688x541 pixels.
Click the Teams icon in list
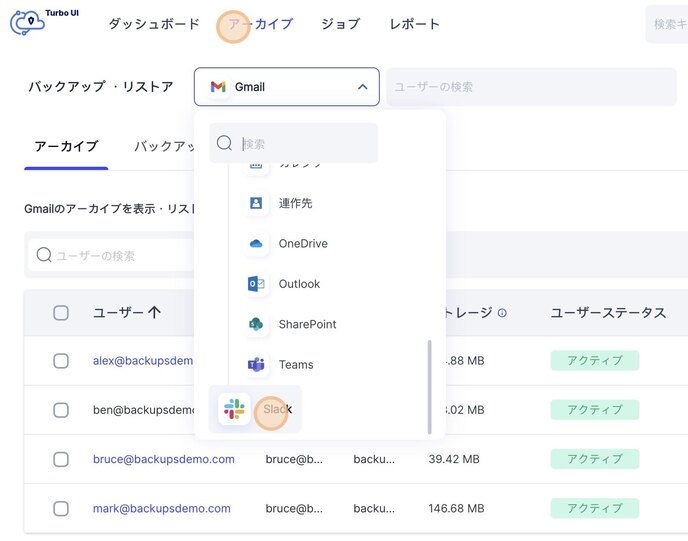[x=256, y=365]
